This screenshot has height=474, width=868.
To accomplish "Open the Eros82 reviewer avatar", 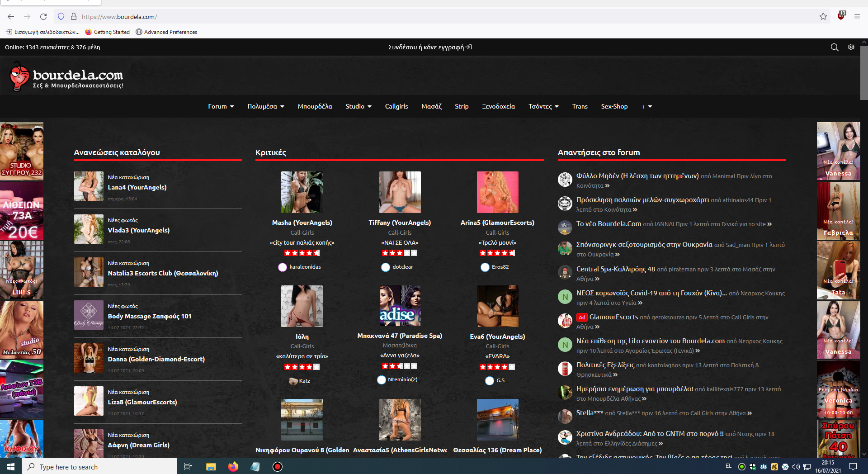I will point(485,267).
